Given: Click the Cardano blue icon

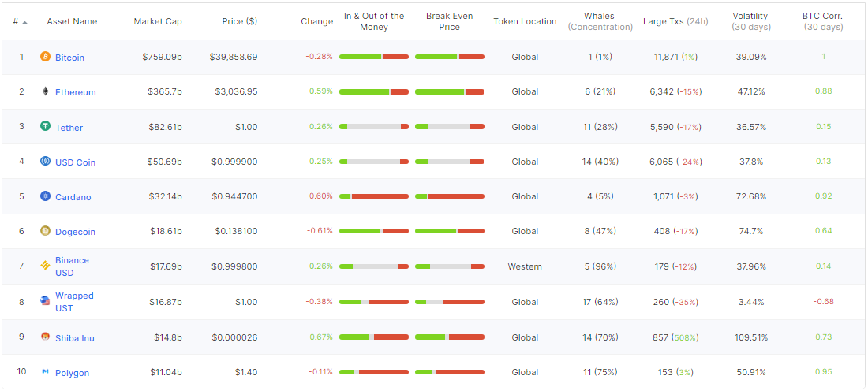Looking at the screenshot, I should pos(46,196).
